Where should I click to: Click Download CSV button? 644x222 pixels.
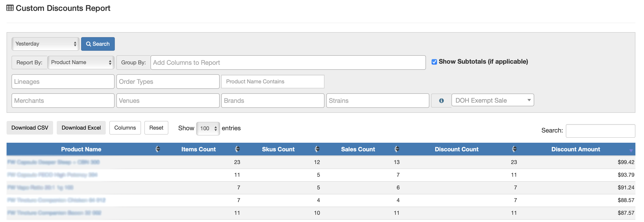point(30,128)
